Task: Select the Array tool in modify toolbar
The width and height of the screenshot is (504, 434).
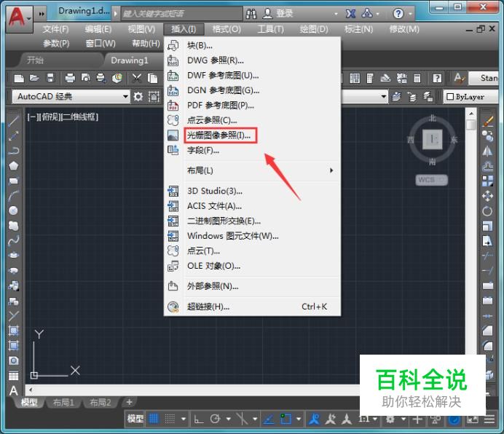Action: click(487, 181)
